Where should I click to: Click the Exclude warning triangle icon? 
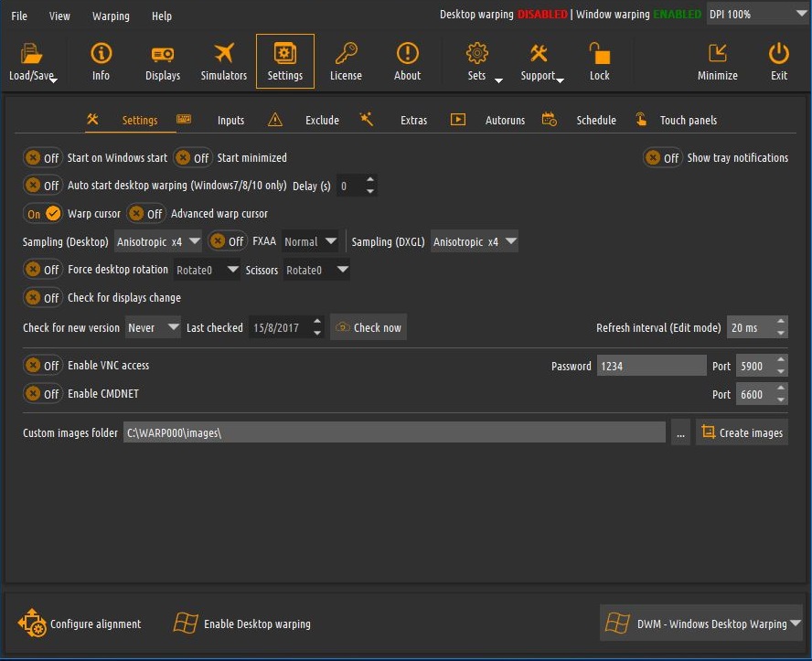click(275, 120)
